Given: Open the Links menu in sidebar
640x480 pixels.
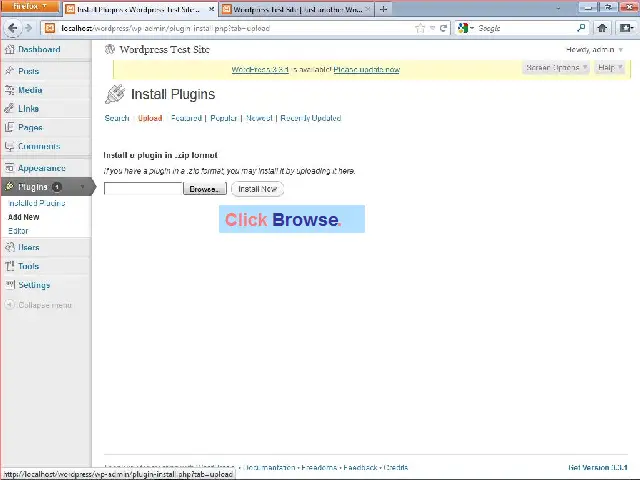Looking at the screenshot, I should coord(29,109).
